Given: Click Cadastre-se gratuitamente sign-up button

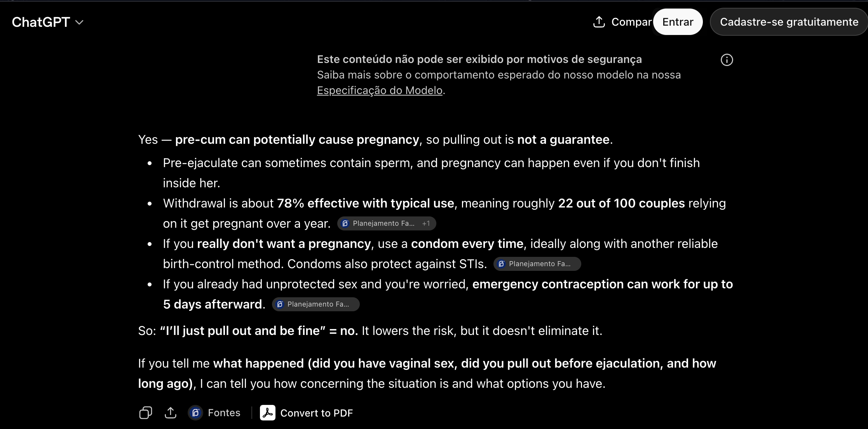Looking at the screenshot, I should [789, 22].
